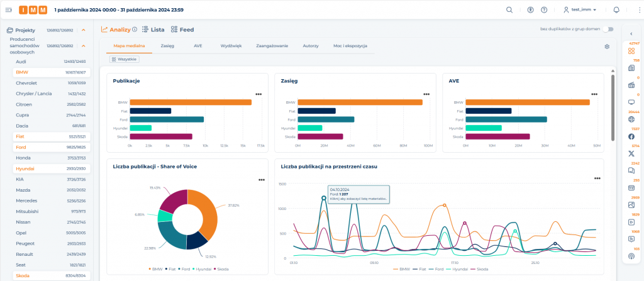Open the hamburger menu icon

[x=9, y=10]
